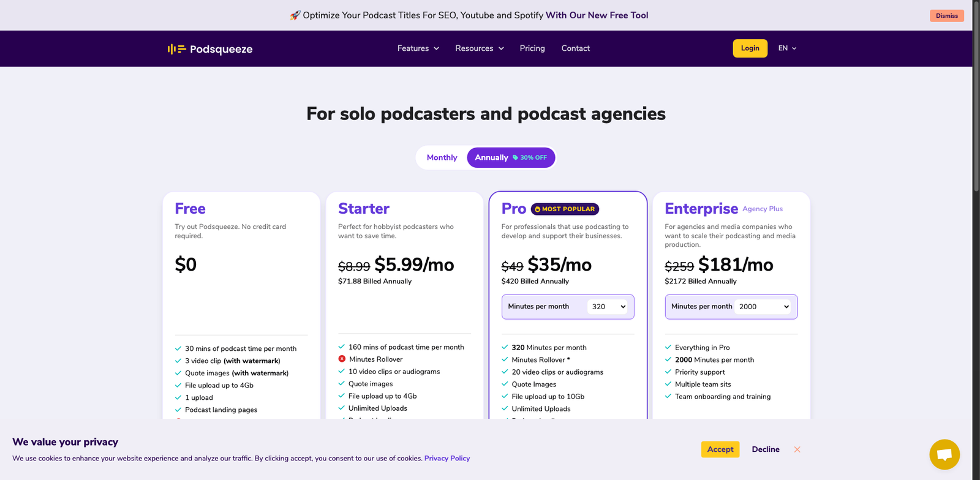Image resolution: width=980 pixels, height=480 pixels.
Task: Select Annually billing option
Action: pos(511,157)
